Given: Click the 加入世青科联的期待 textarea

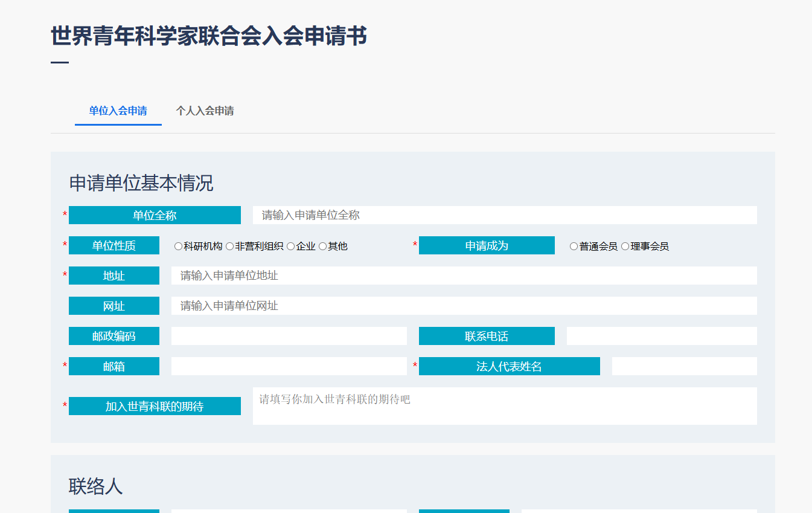Looking at the screenshot, I should pos(504,406).
